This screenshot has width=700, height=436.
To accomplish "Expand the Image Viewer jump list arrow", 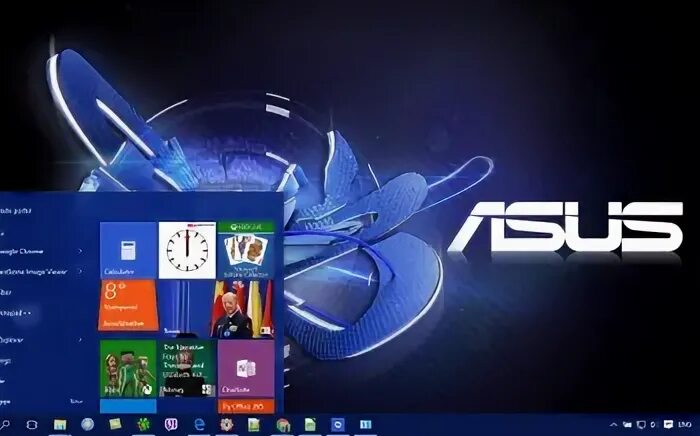I will coord(80,271).
